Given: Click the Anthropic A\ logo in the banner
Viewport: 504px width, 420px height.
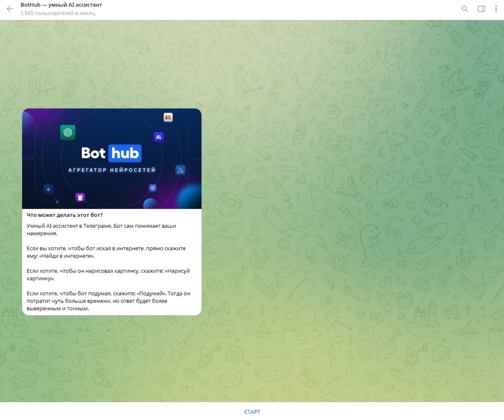Looking at the screenshot, I should coord(158,137).
